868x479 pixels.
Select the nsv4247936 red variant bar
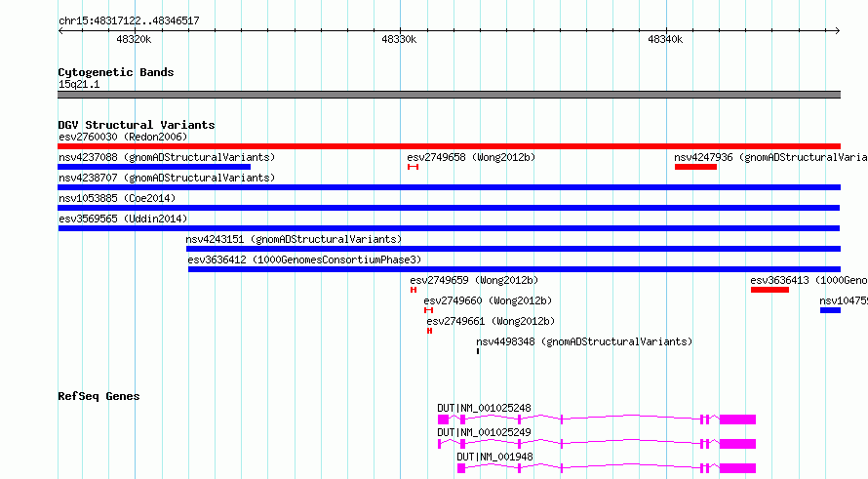point(695,167)
